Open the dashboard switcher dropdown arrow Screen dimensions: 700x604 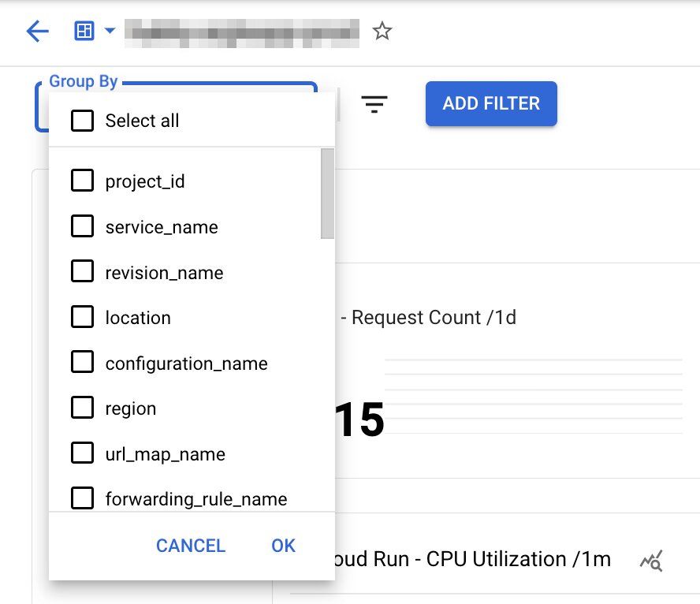[x=110, y=32]
